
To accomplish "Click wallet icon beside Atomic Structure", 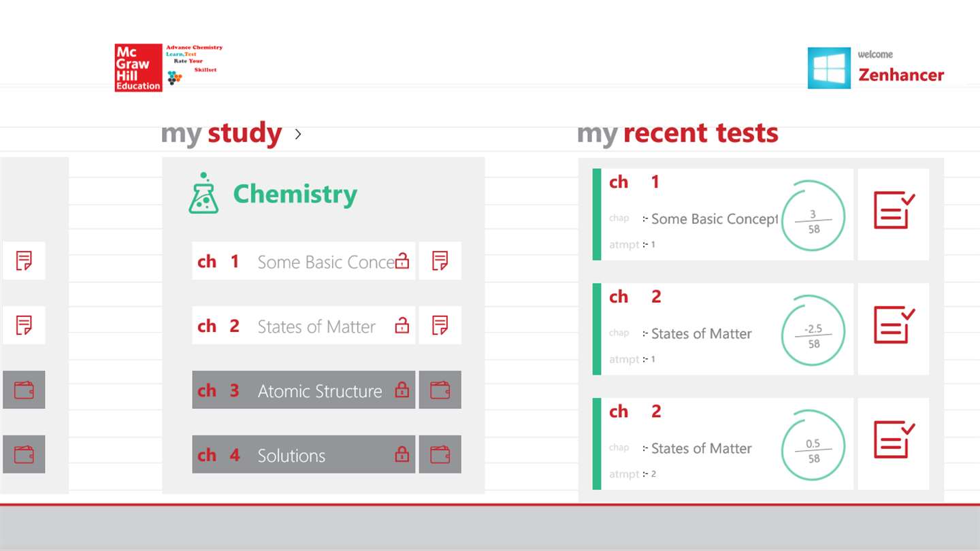I will tap(440, 390).
